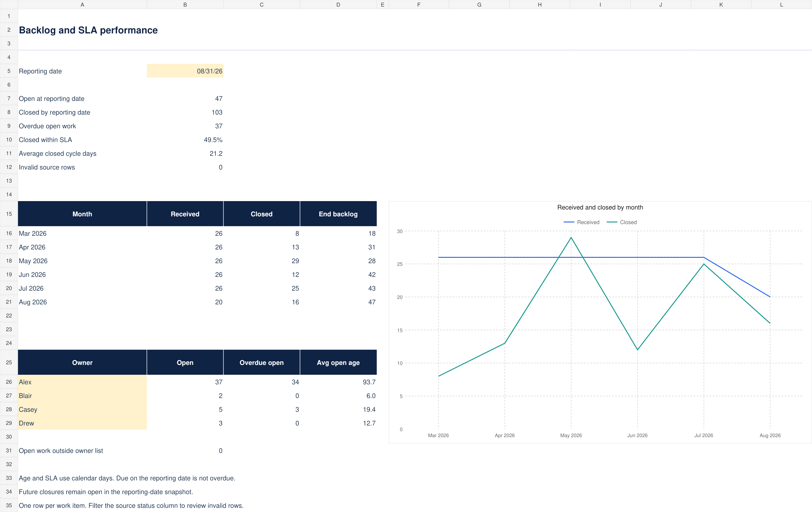Select the 'Apr 2026' month cell
The width and height of the screenshot is (812, 512).
(x=82, y=247)
